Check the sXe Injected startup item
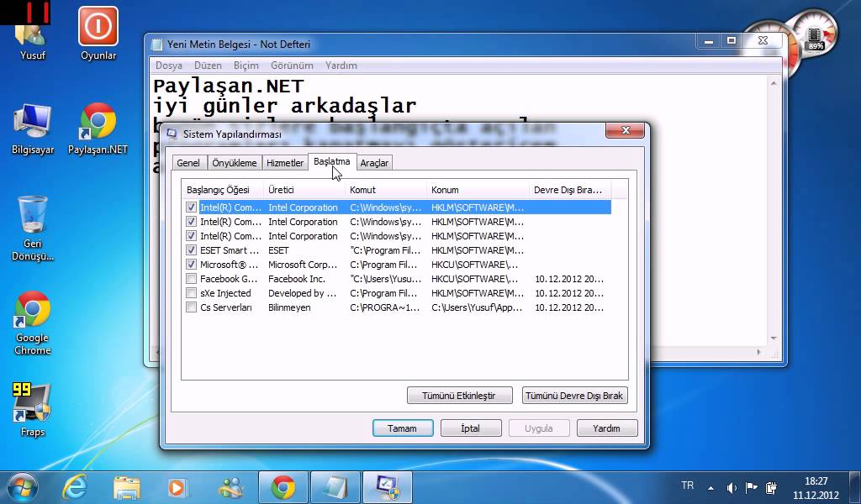The width and height of the screenshot is (861, 504). (191, 293)
